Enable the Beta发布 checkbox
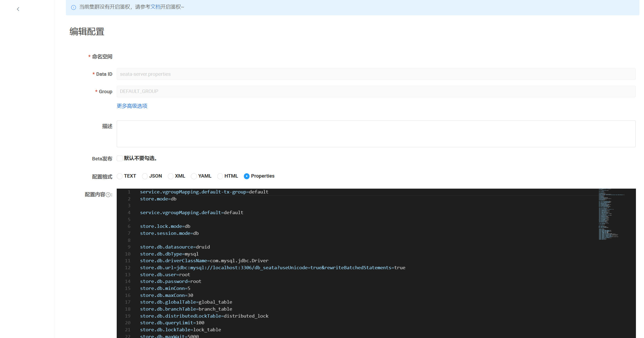The image size is (644, 338). click(x=120, y=159)
